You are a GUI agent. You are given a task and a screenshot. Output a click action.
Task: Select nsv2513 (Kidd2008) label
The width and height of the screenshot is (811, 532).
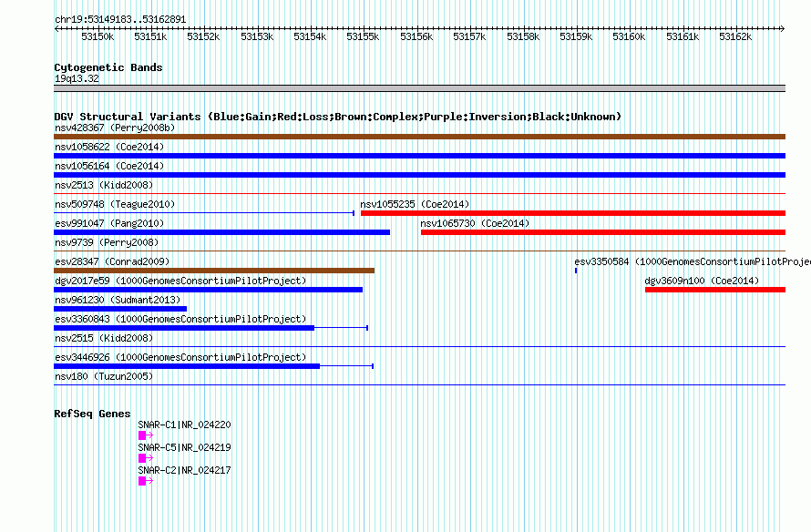click(104, 185)
